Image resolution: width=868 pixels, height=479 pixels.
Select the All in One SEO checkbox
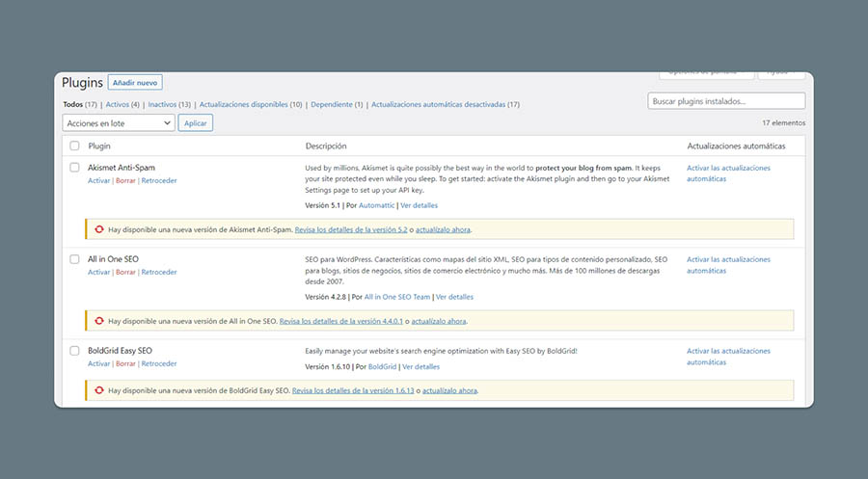click(74, 259)
